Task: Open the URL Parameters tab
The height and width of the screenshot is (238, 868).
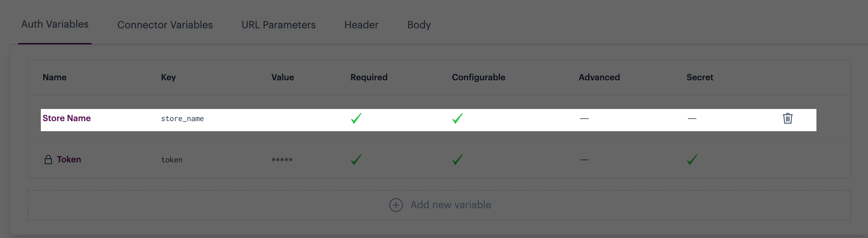Action: (279, 25)
